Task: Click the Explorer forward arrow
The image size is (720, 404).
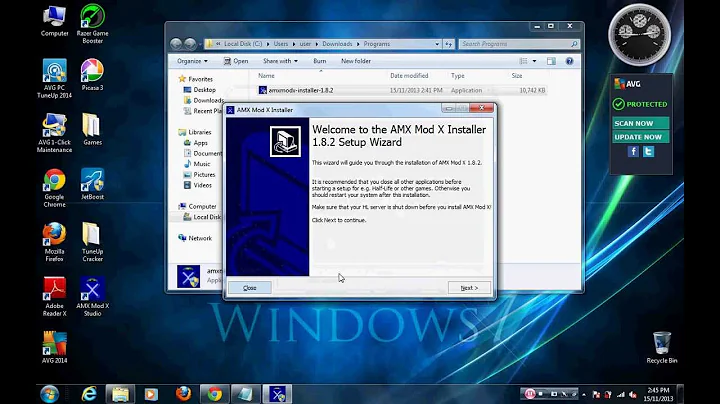Action: (x=190, y=44)
